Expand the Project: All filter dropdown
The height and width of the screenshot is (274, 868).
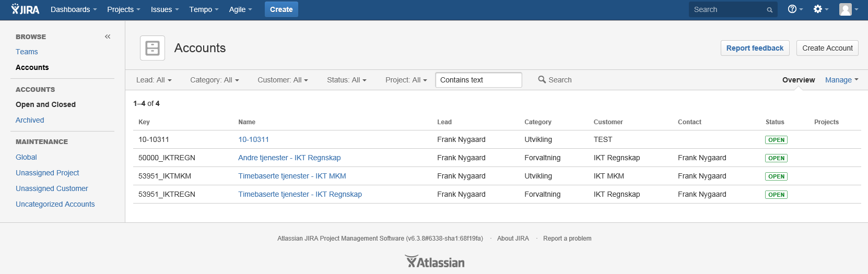pos(406,80)
